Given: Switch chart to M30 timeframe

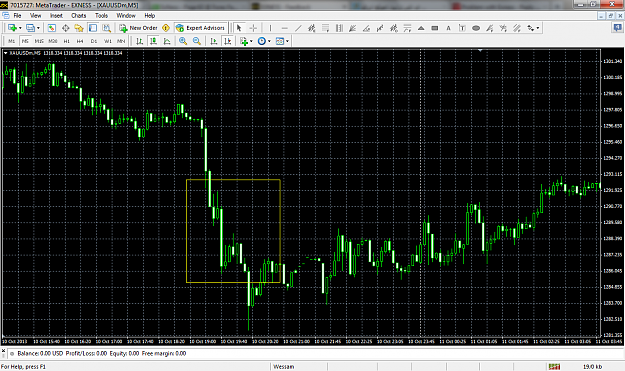Looking at the screenshot, I should click(x=53, y=41).
